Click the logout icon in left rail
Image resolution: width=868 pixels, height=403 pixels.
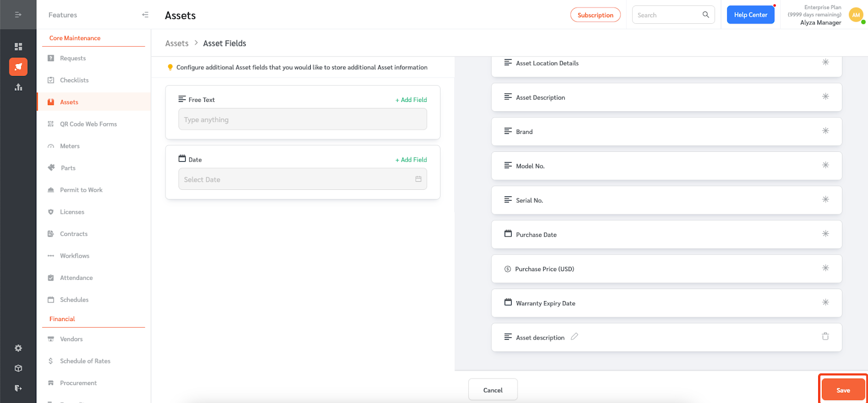tap(18, 388)
